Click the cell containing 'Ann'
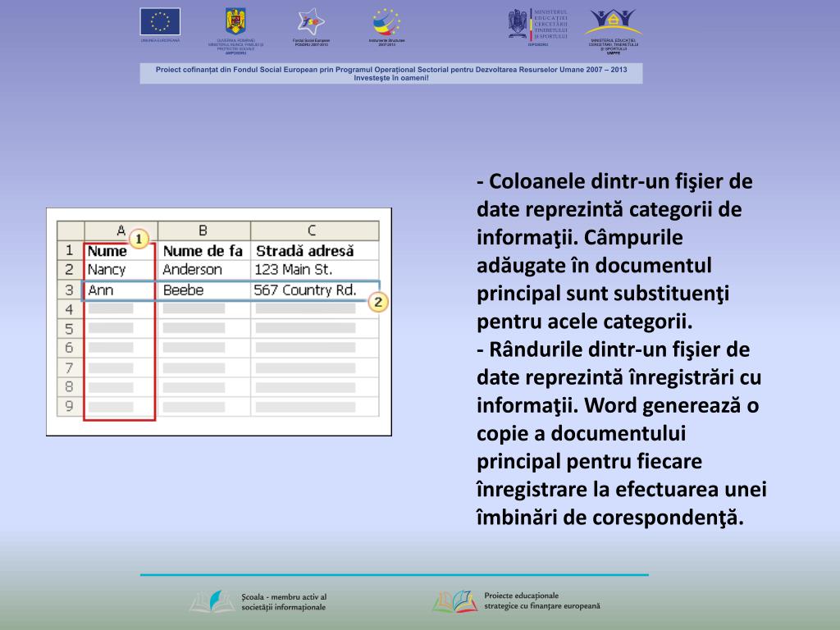This screenshot has width=840, height=630. tap(121, 290)
